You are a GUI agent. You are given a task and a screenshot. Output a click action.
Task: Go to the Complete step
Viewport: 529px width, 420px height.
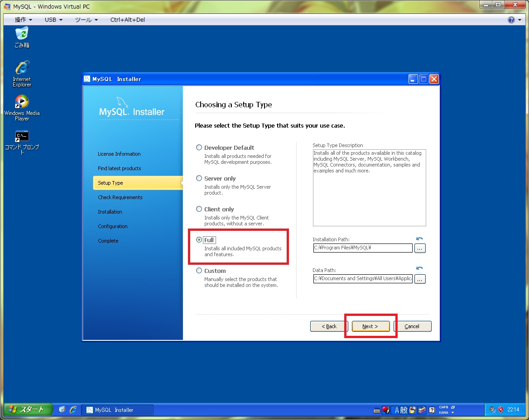108,241
